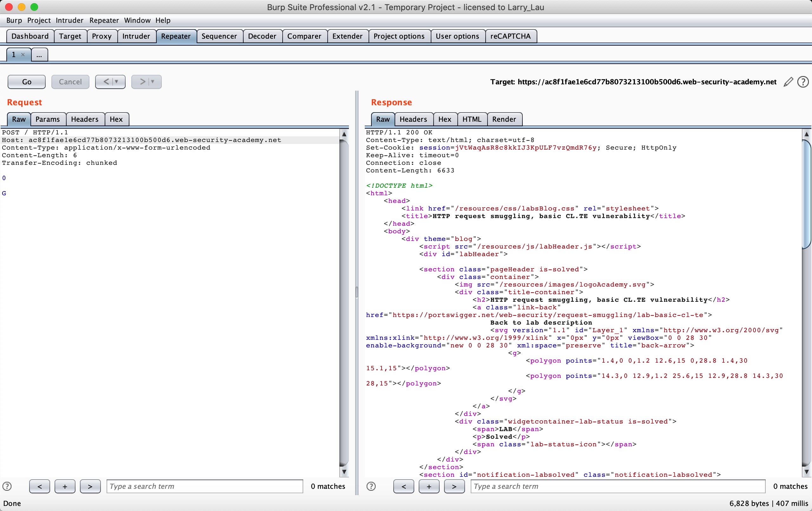The width and height of the screenshot is (812, 511).
Task: Click the next match button in request search
Action: coord(90,486)
